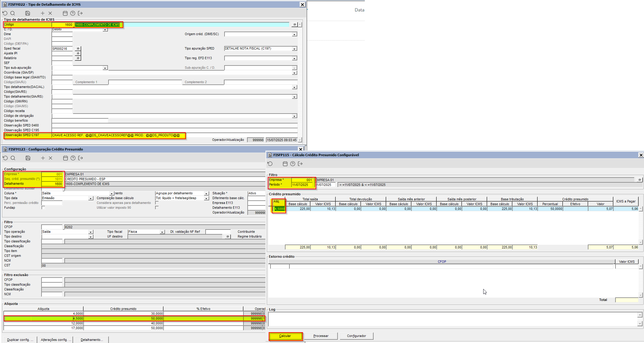The image size is (644, 343).
Task: Click the exit icon in FISFP115 toolbar
Action: [300, 164]
